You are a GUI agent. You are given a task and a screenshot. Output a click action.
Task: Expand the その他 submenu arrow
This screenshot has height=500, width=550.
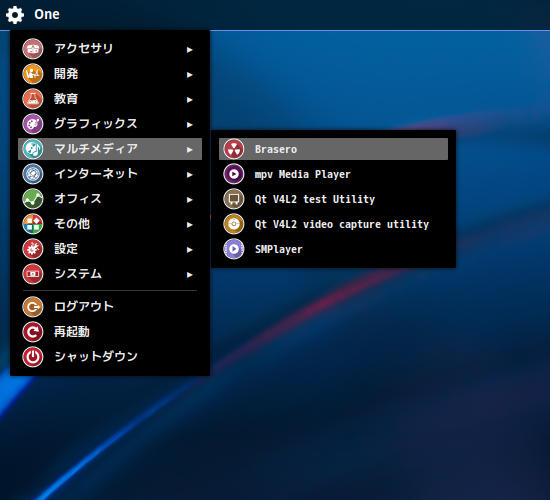pos(190,225)
